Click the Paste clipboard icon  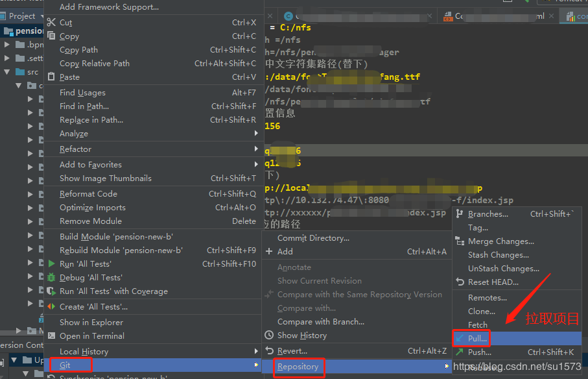pyautogui.click(x=51, y=77)
